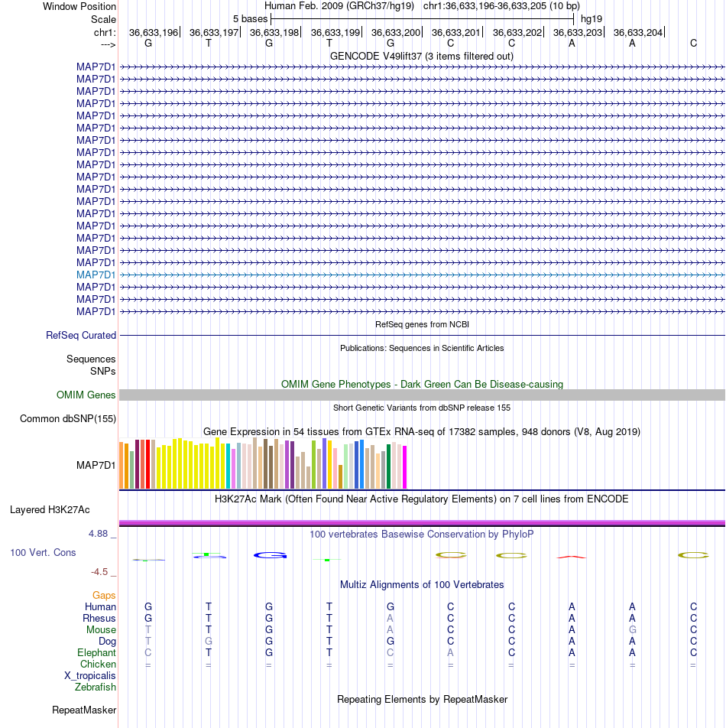Screen dimensions: 726x728
Task: Open the GENCODE V49lift37 track title
Action: point(422,56)
